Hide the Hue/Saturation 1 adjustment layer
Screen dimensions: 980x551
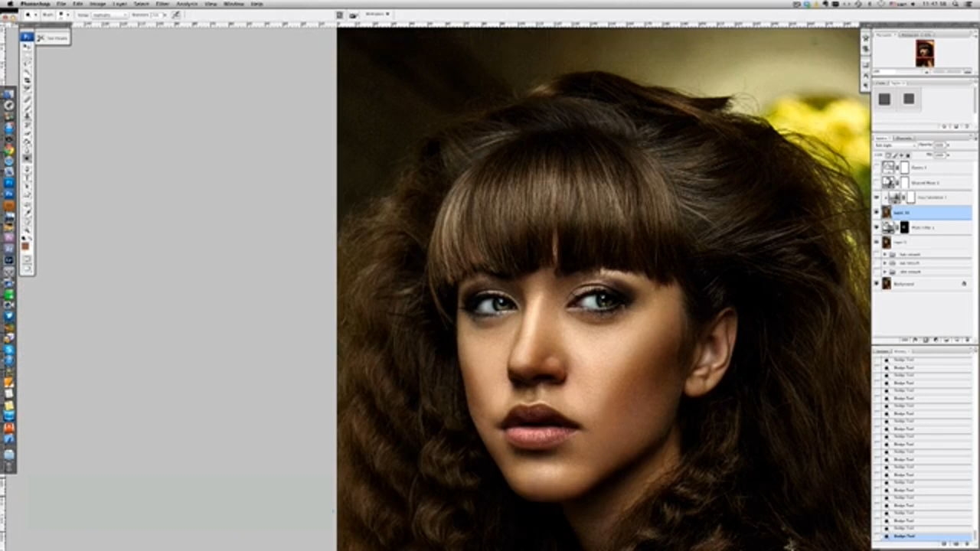point(877,197)
